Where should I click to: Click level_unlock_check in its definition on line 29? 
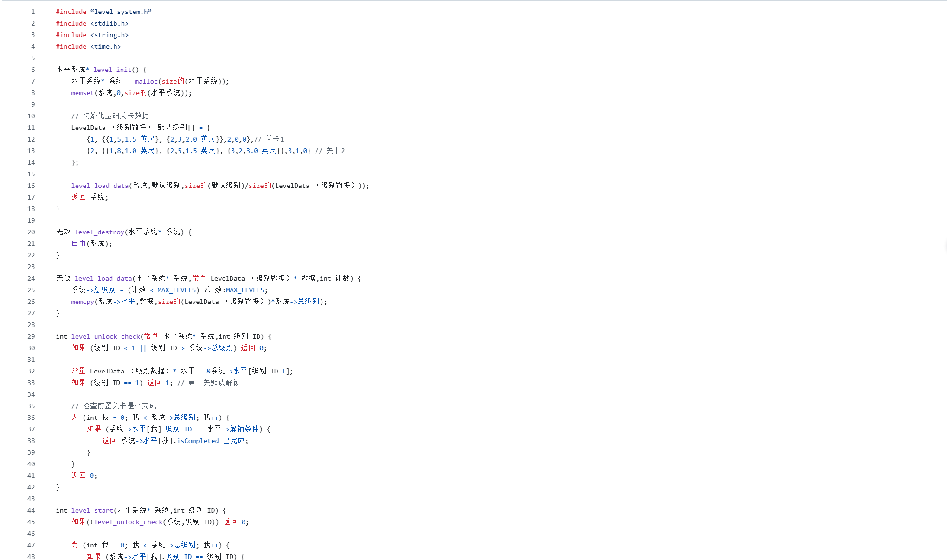105,336
